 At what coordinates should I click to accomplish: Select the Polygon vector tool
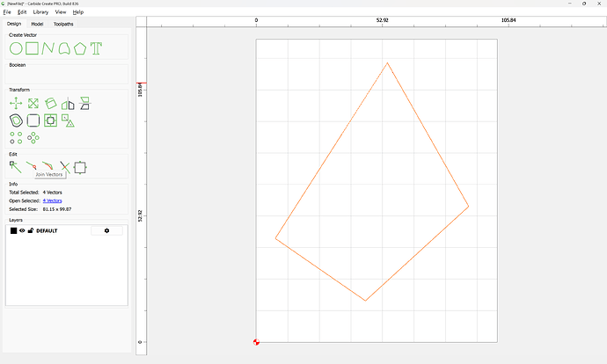[x=80, y=48]
